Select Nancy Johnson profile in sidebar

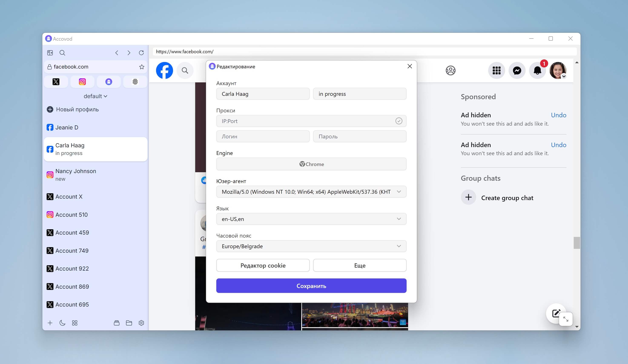76,175
